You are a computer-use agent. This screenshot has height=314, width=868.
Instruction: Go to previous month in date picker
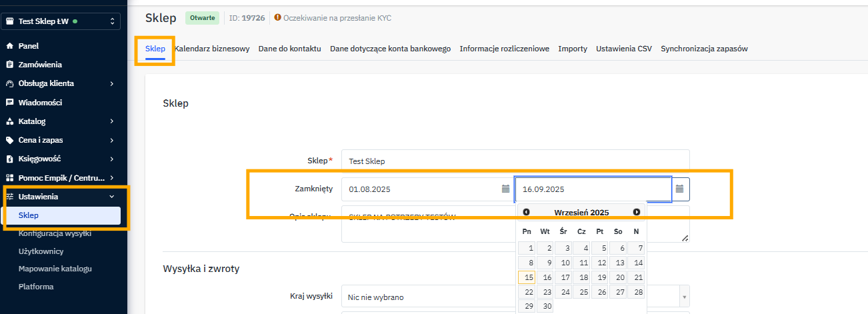(x=527, y=212)
